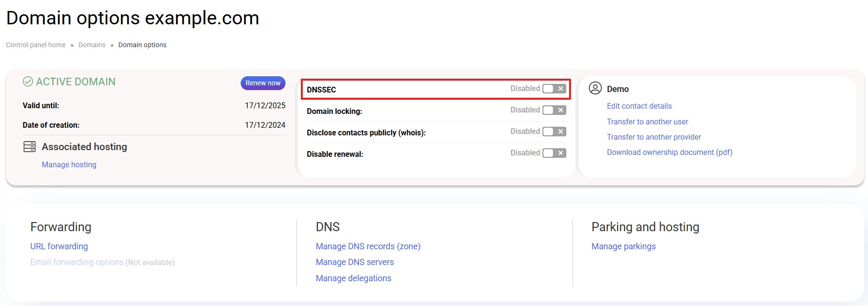
Task: Toggle Disclose contacts publicly (whois)
Action: (554, 132)
